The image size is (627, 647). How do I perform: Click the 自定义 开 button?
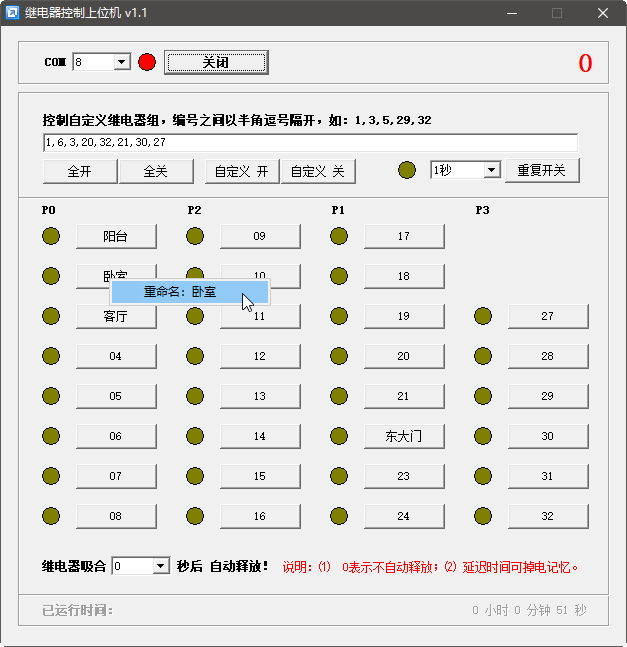click(x=242, y=171)
